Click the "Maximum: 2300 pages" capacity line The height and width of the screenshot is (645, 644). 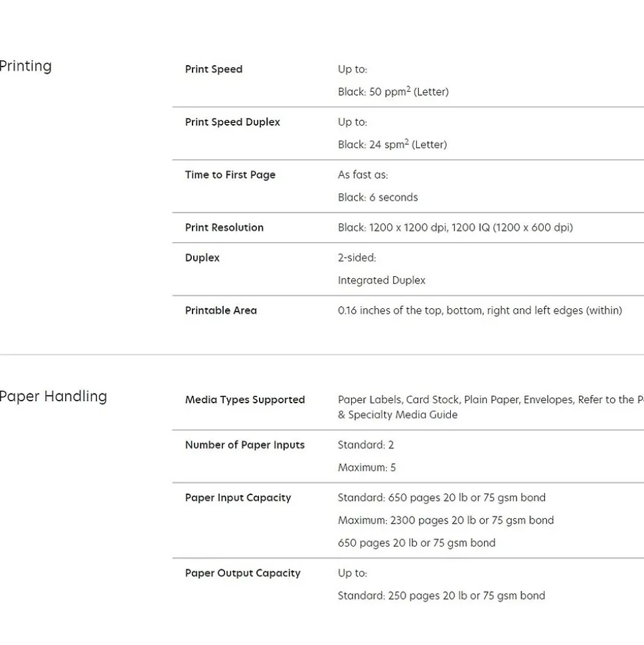[x=445, y=520]
